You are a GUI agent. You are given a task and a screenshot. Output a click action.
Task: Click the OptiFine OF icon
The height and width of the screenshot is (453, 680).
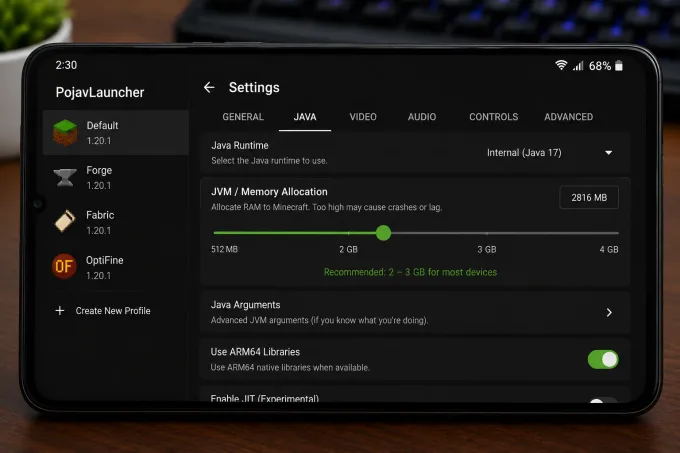(64, 266)
